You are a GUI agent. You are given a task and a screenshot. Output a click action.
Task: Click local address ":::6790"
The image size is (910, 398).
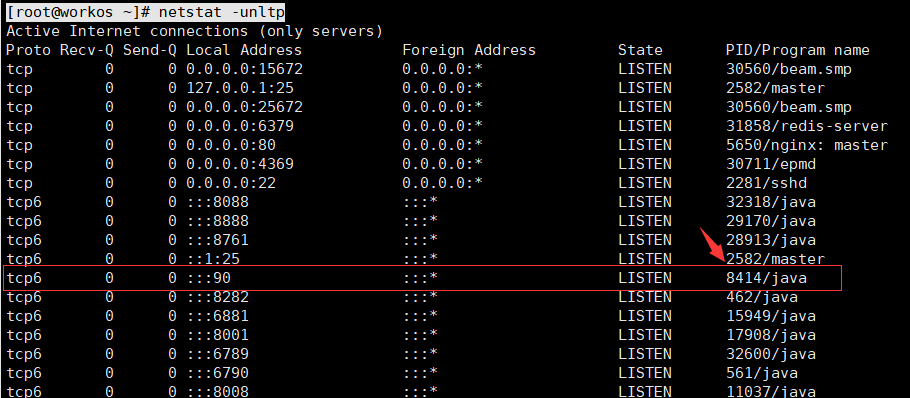[218, 373]
